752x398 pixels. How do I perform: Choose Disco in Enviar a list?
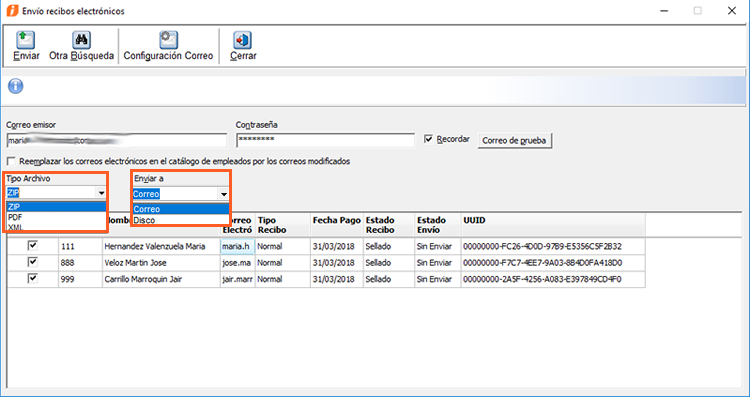click(x=181, y=220)
